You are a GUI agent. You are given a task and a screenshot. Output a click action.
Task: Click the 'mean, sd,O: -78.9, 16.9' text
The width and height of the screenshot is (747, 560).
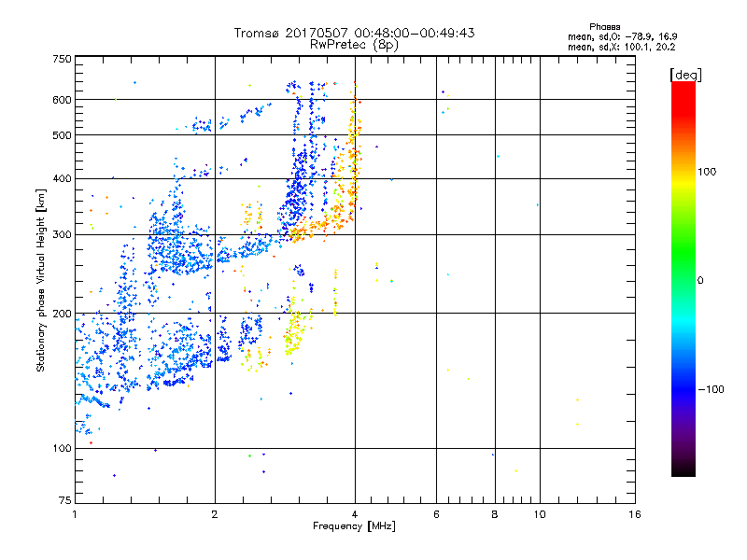(x=622, y=36)
